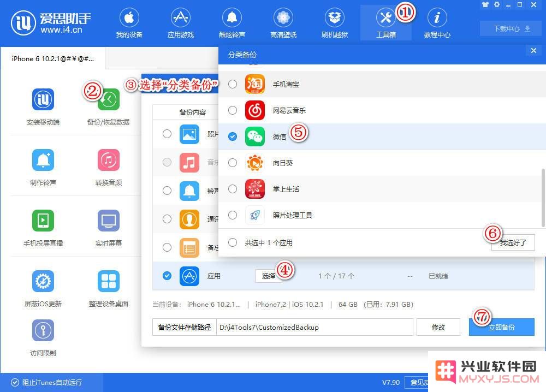Image resolution: width=546 pixels, height=392 pixels.
Task: Click the 已就绪 status text
Action: click(x=438, y=276)
